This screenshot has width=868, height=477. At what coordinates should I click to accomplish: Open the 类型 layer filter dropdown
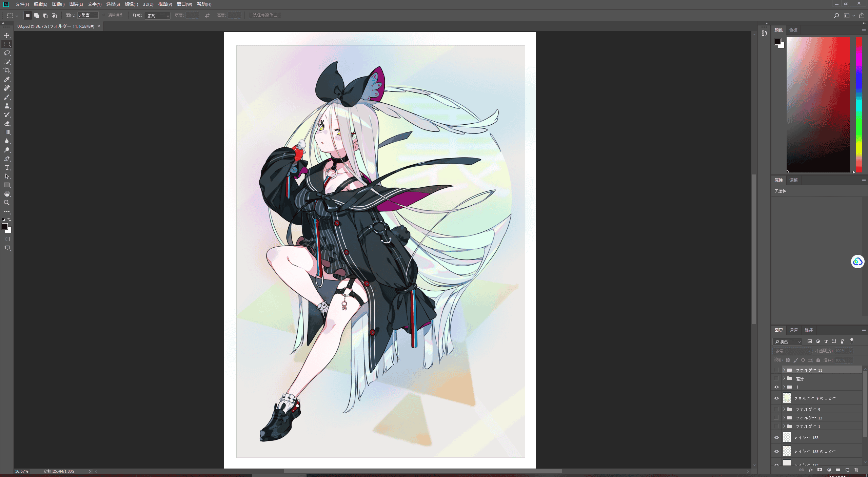coord(787,341)
